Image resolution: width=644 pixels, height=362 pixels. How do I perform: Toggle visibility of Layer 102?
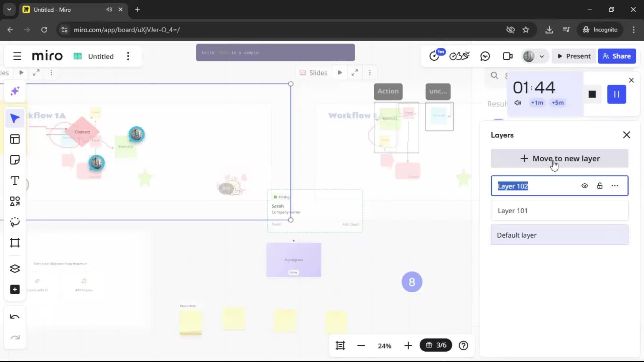point(585,186)
